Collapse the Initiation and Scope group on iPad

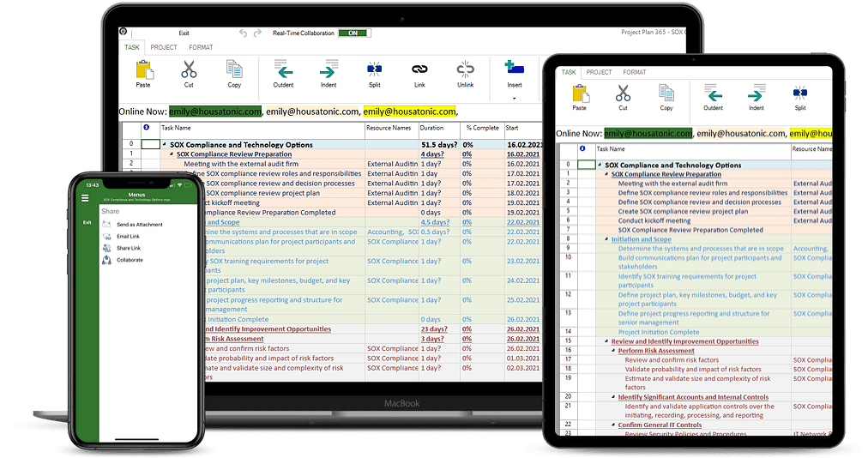[606, 239]
